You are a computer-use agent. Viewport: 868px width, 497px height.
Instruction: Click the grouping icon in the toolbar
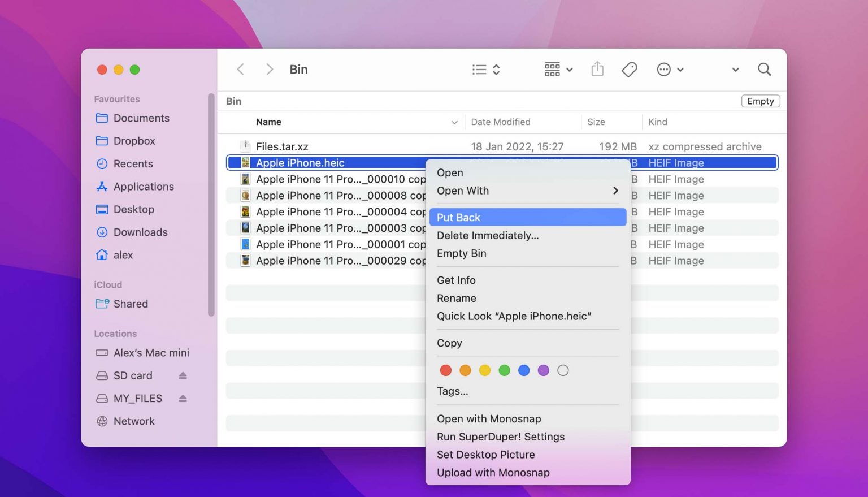tap(552, 69)
